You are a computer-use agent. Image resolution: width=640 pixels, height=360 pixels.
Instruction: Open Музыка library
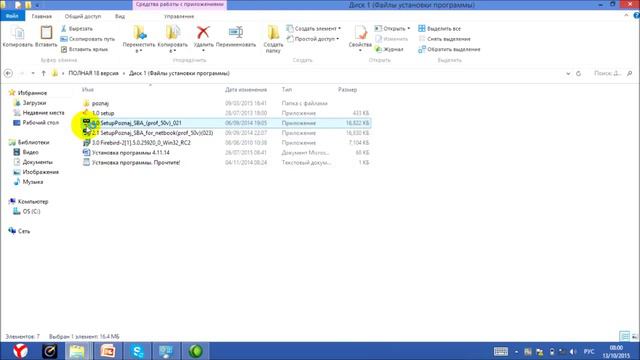point(33,182)
